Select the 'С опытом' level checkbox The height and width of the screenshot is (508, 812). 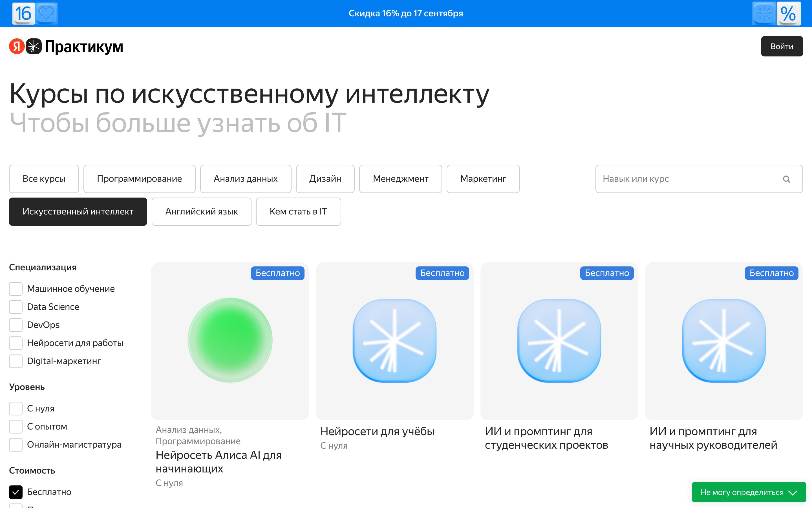pos(16,427)
